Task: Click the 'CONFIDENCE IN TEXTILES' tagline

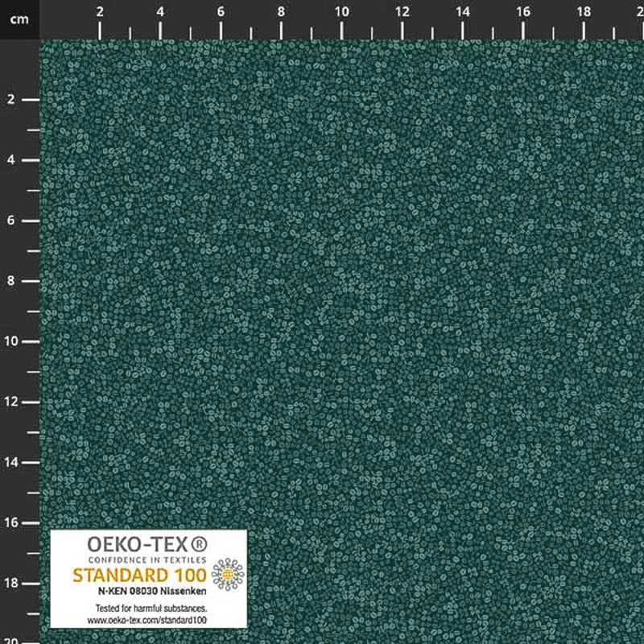Action: point(147,559)
